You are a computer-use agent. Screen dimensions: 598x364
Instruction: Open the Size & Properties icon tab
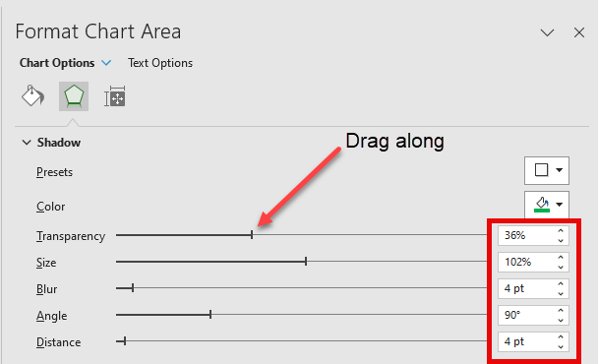point(115,96)
